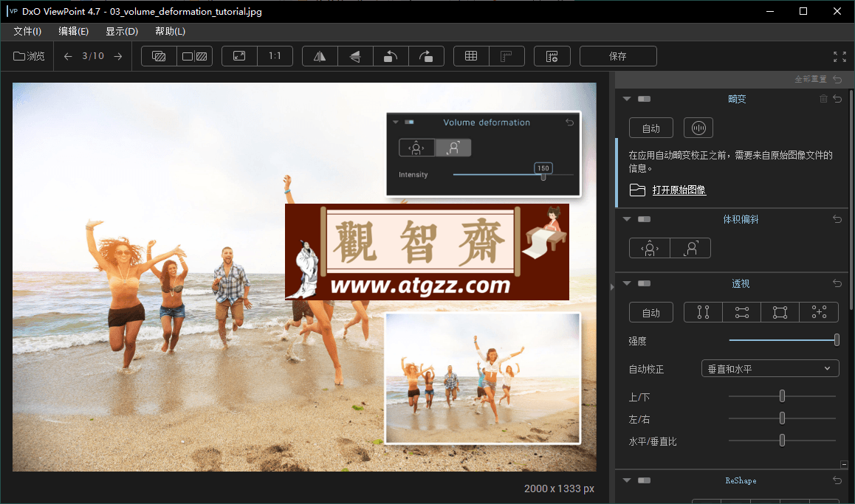Reset the 畸变 distortion panel
The width and height of the screenshot is (855, 504).
coord(837,99)
